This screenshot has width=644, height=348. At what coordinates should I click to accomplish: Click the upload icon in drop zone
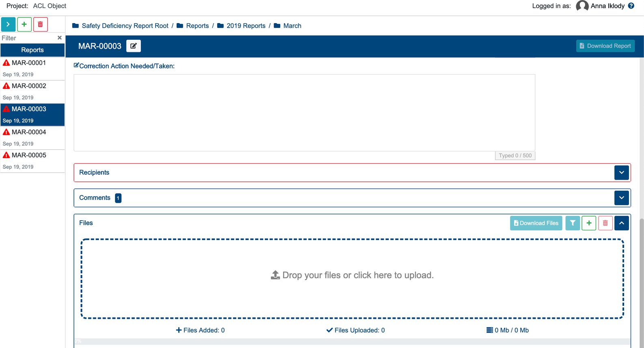pos(275,275)
